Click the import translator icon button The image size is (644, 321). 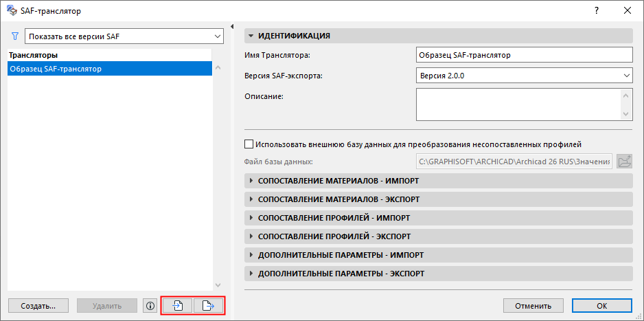[177, 306]
